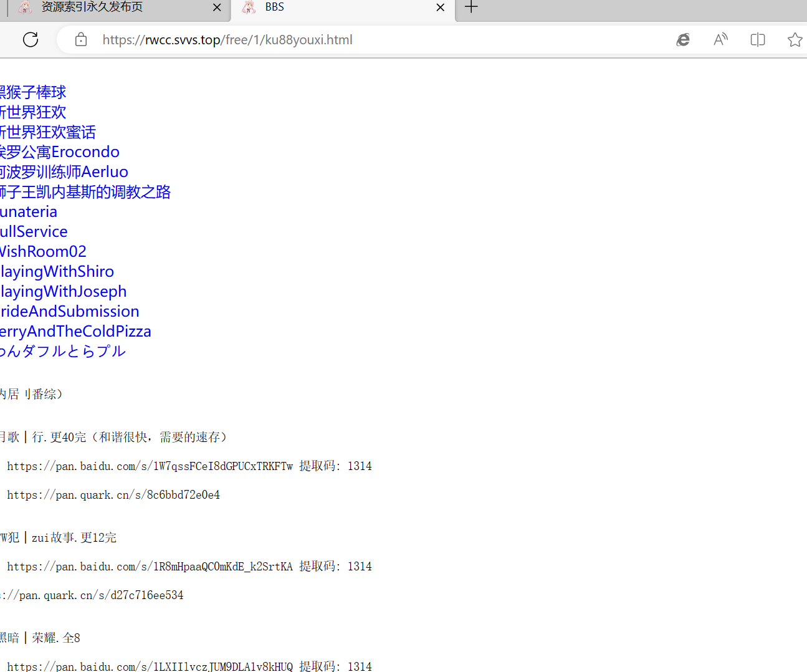This screenshot has height=672, width=807.
Task: Open the JerryAndTheColdPizza link
Action: point(75,332)
